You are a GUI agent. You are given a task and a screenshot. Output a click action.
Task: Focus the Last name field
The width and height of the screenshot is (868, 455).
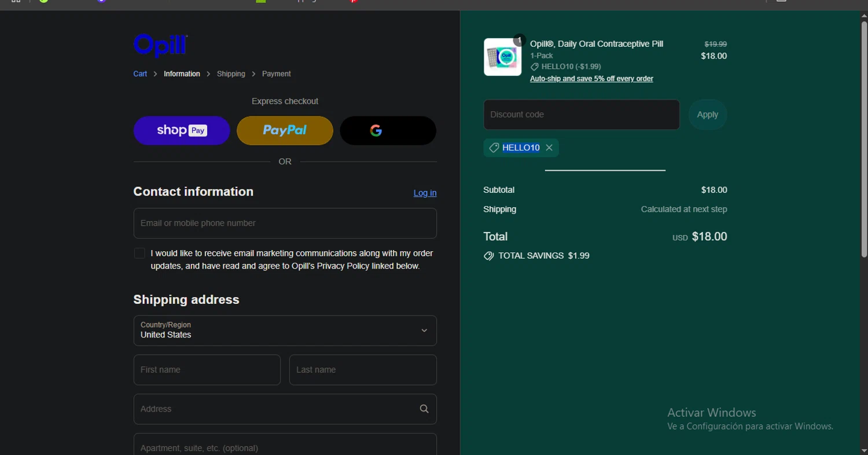[x=363, y=370]
